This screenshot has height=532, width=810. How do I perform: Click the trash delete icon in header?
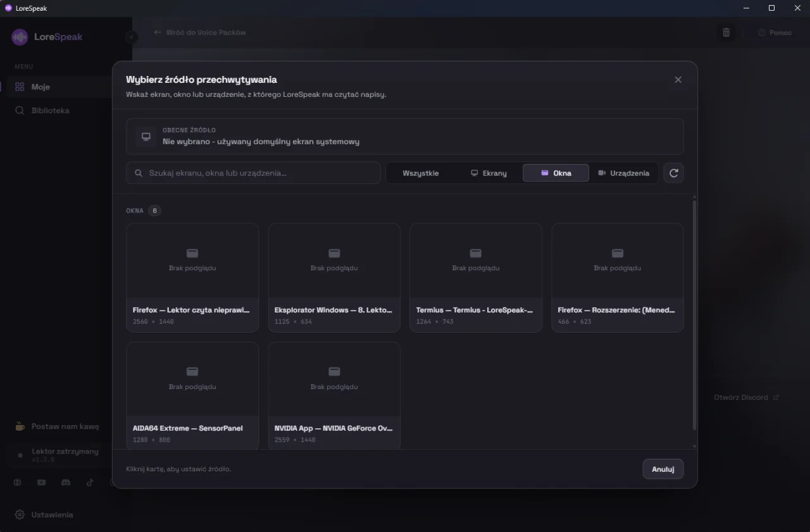pos(726,32)
